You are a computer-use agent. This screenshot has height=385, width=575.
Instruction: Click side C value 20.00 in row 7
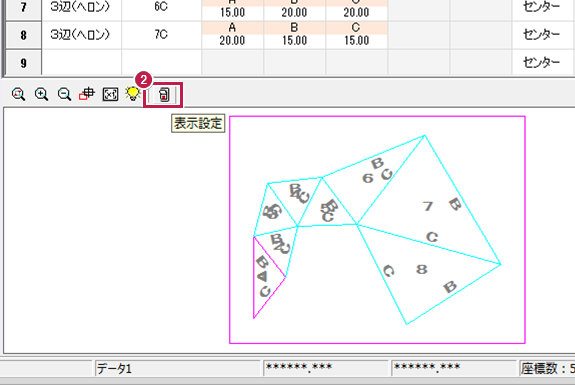[356, 12]
